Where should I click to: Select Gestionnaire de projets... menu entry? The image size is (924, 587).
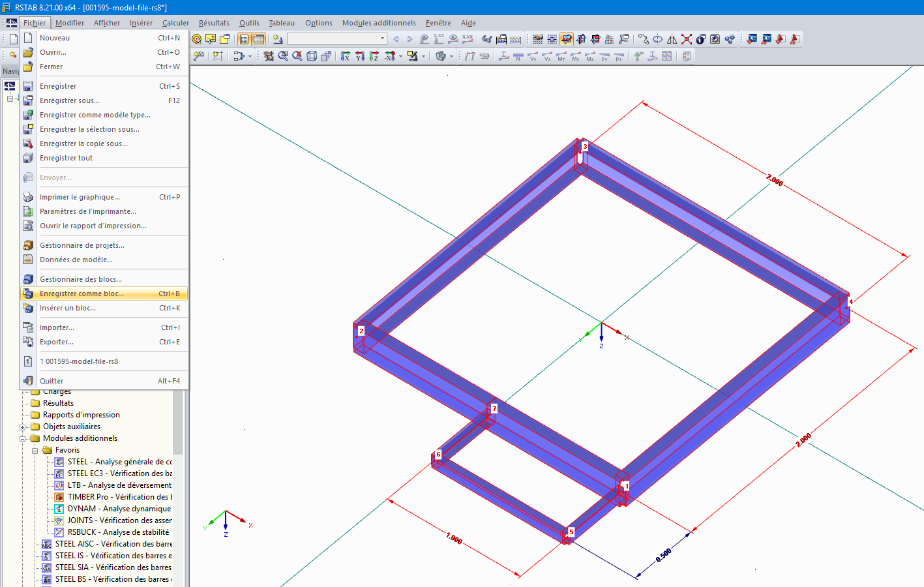(x=104, y=245)
